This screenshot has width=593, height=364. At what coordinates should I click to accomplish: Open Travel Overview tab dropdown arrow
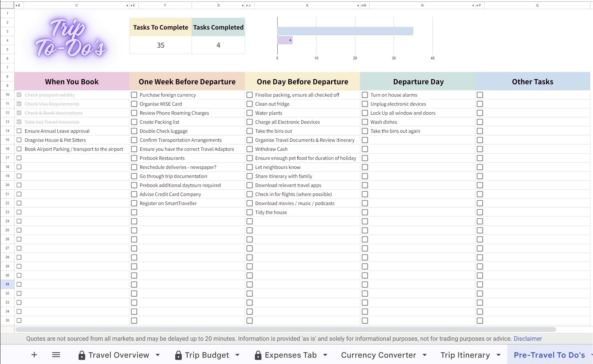(x=158, y=355)
